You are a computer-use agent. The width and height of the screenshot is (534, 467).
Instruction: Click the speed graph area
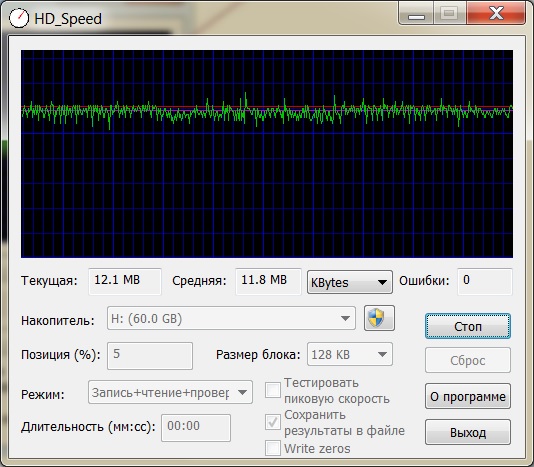[267, 154]
